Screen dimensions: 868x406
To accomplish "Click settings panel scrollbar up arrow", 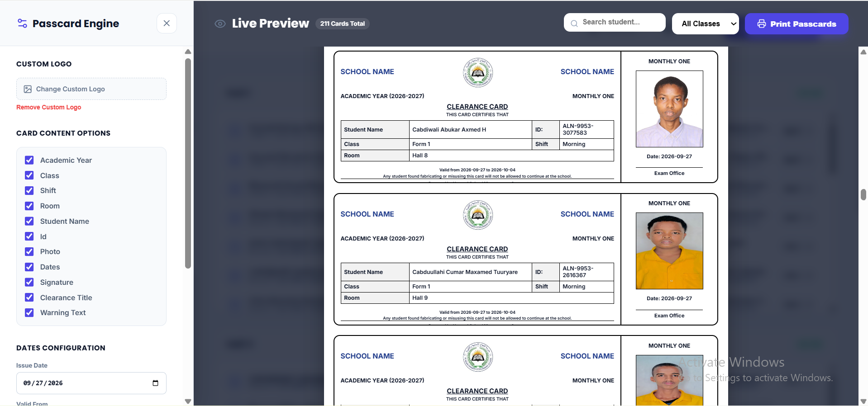I will (x=188, y=52).
